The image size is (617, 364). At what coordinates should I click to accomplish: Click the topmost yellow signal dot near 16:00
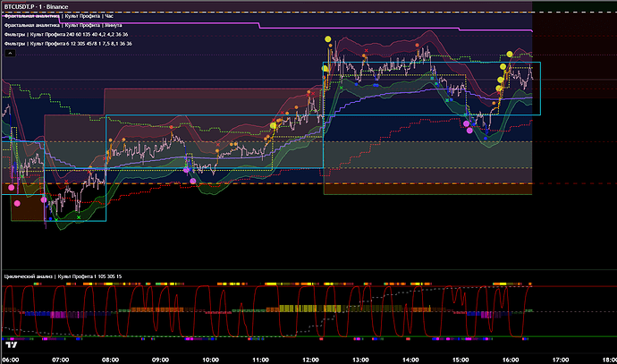(x=510, y=55)
